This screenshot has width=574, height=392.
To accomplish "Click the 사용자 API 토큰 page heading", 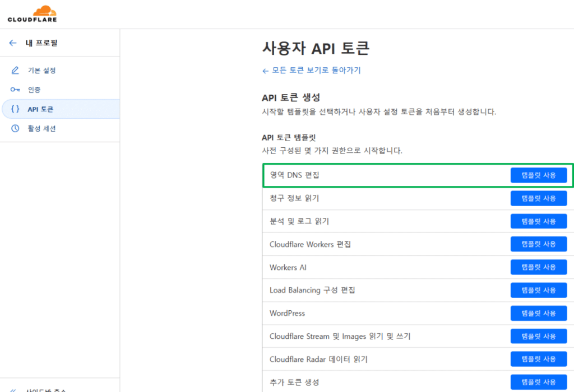I will coord(316,48).
